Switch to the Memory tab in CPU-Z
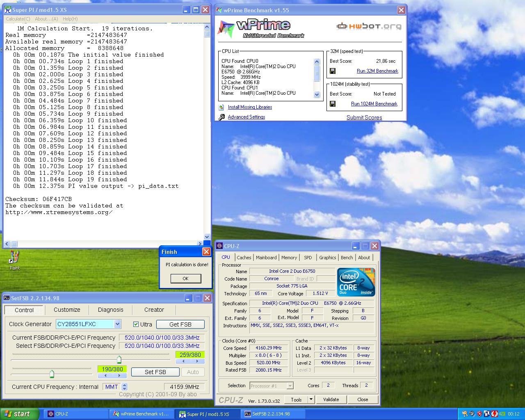Image resolution: width=525 pixels, height=420 pixels. (289, 258)
